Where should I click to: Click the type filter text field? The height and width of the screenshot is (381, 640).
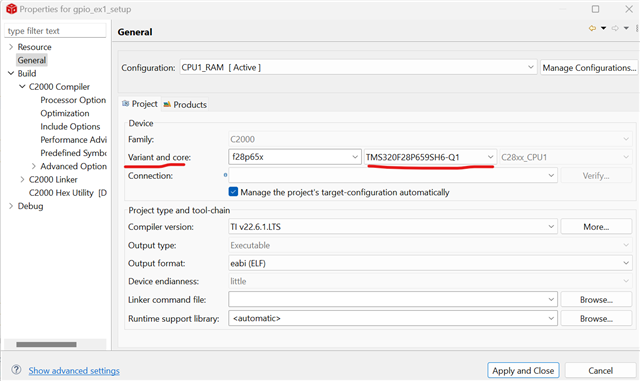point(56,31)
